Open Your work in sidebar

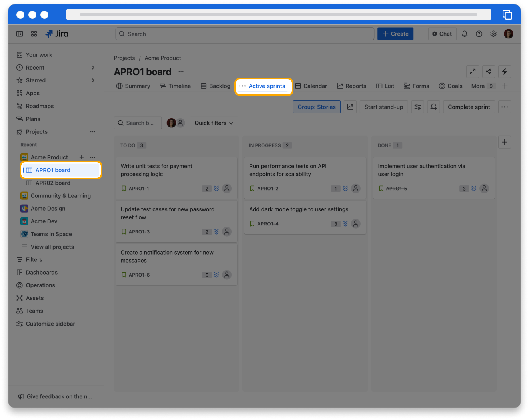coord(56,55)
